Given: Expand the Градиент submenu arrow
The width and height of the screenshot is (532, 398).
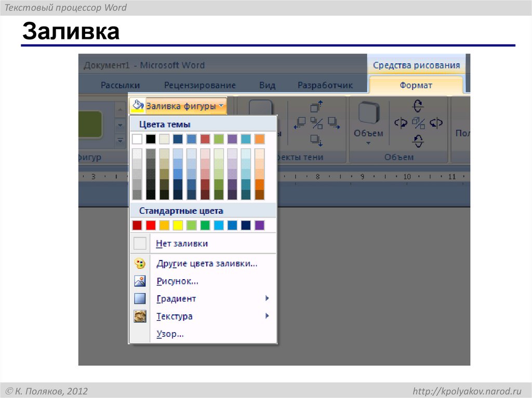Looking at the screenshot, I should point(267,298).
